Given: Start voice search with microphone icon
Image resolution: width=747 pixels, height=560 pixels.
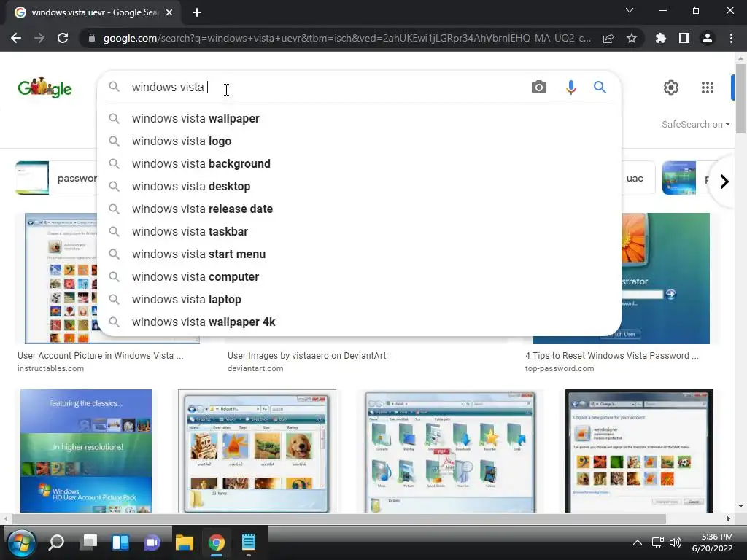Looking at the screenshot, I should [570, 87].
